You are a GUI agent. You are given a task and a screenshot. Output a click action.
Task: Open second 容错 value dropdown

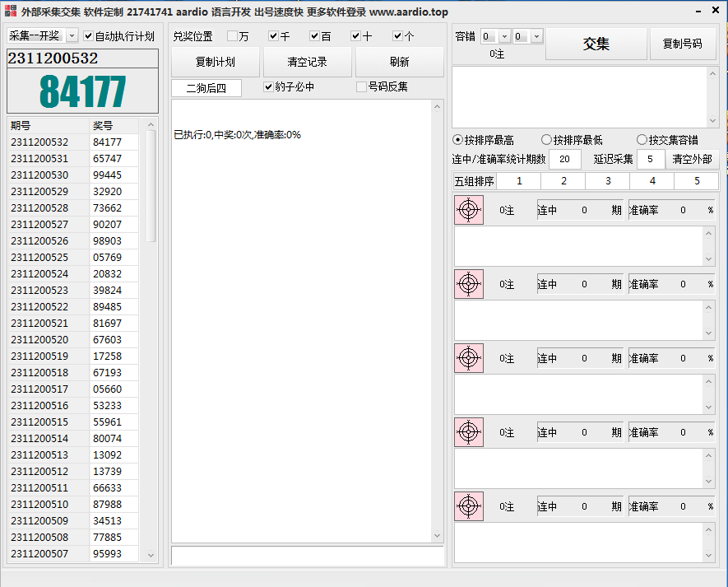tap(536, 35)
